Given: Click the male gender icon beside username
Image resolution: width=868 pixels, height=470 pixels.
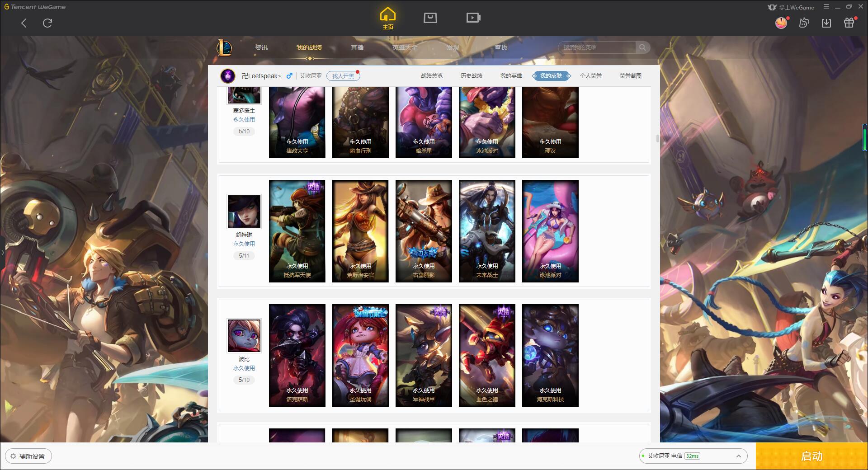Looking at the screenshot, I should coord(289,76).
